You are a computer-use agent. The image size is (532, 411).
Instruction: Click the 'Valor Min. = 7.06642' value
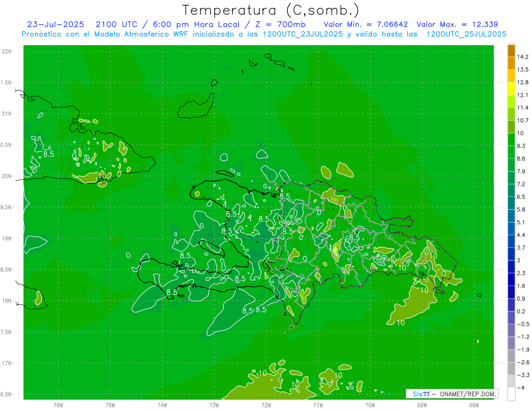coord(366,24)
